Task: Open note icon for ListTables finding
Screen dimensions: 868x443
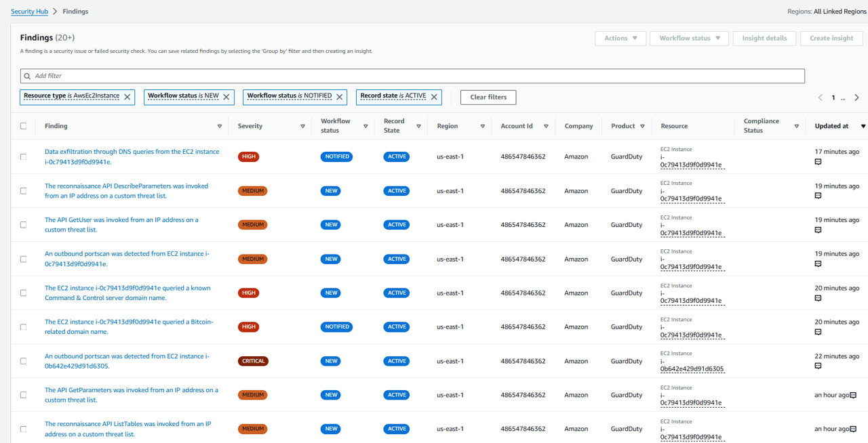Action: (853, 429)
